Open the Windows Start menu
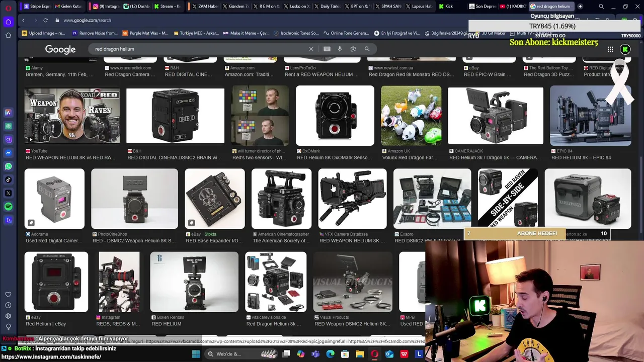This screenshot has width=644, height=362. [x=196, y=354]
